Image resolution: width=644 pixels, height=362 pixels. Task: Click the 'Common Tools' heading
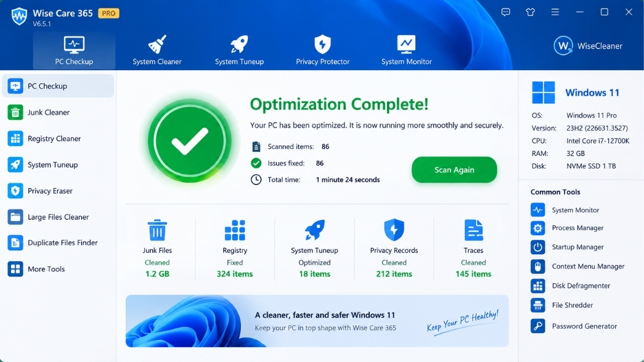click(555, 191)
